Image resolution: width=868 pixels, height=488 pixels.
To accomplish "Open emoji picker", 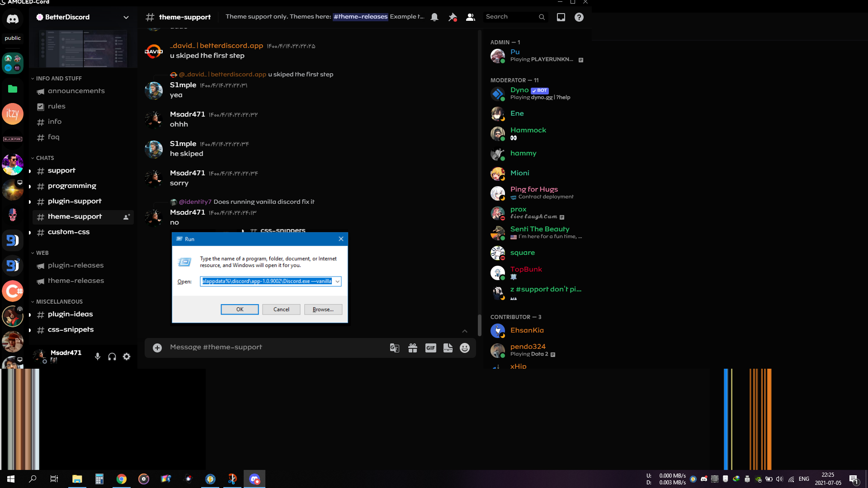I will (x=465, y=348).
